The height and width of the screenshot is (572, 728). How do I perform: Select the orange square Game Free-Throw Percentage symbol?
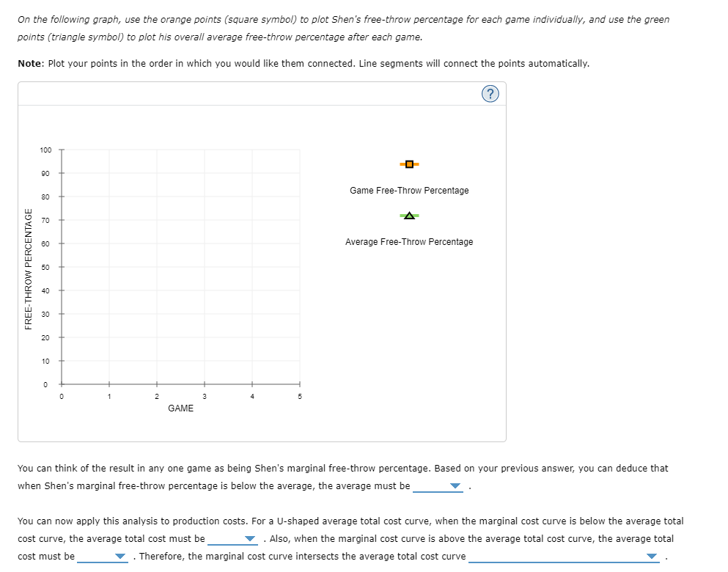pos(408,164)
